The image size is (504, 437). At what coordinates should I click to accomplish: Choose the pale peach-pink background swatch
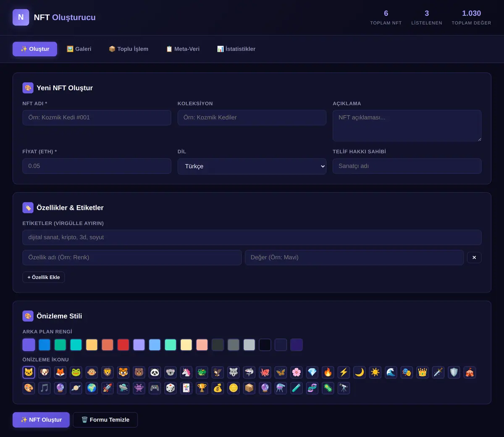(202, 345)
